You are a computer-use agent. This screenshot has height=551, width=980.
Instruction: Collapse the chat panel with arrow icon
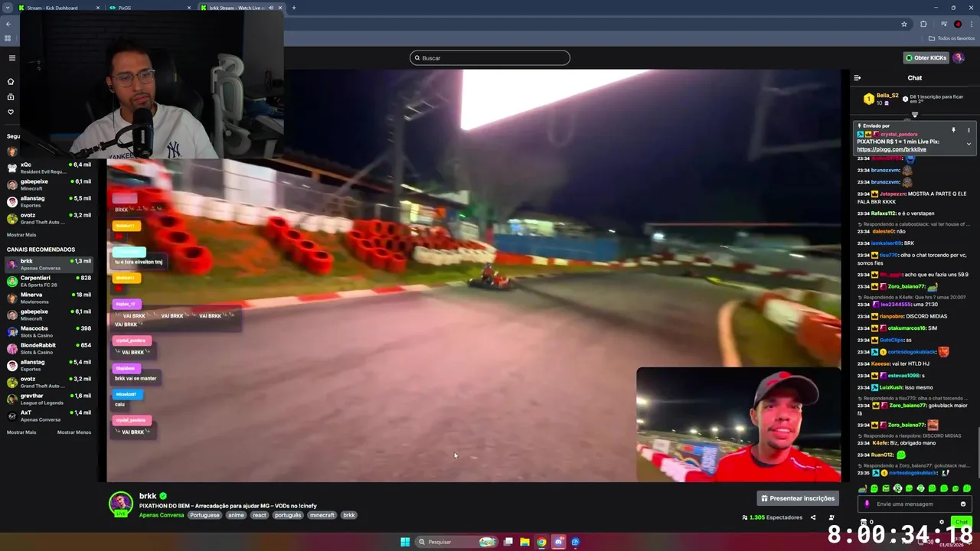tap(857, 77)
